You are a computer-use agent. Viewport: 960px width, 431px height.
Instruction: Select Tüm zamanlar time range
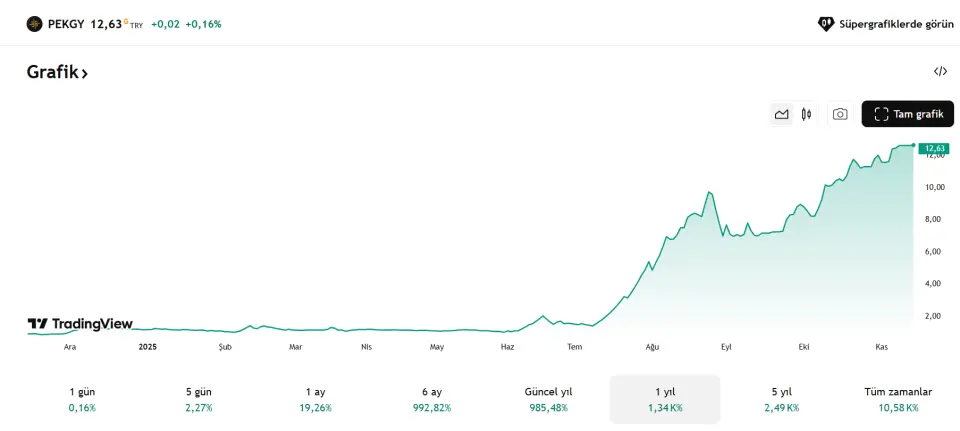point(898,399)
